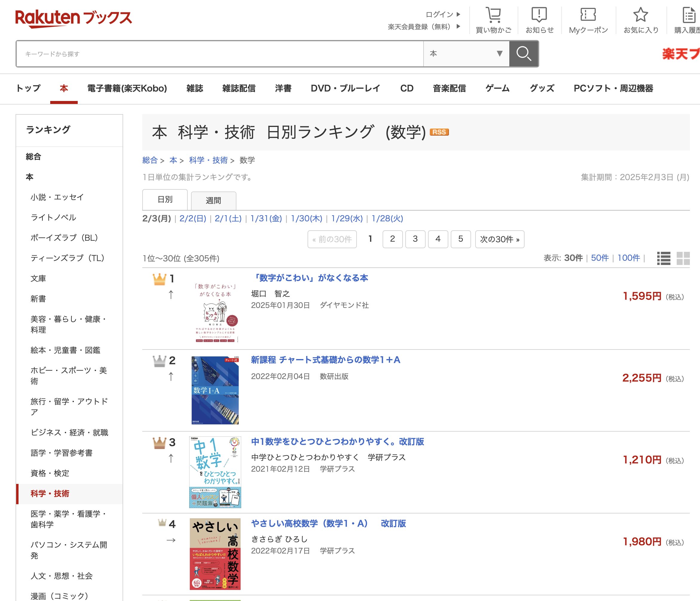This screenshot has width=700, height=601.
Task: Select 新書 category in sidebar
Action: pos(38,299)
